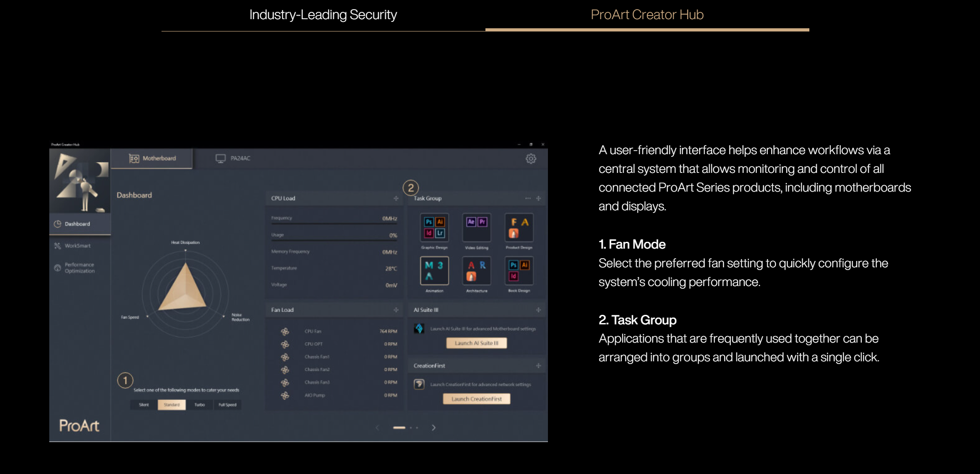Select the first dashboard page indicator

(x=399, y=427)
